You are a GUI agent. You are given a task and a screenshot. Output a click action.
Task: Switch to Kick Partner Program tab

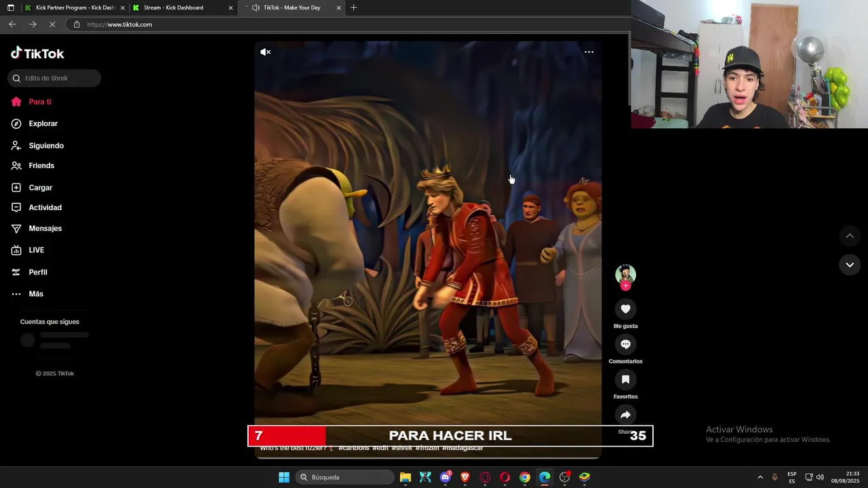pos(71,7)
